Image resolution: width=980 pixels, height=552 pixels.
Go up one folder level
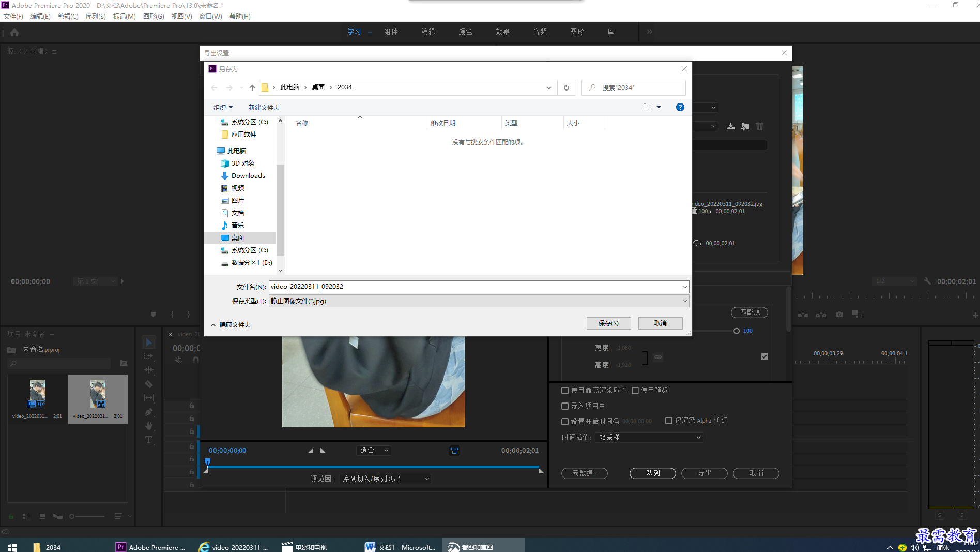[x=252, y=87]
